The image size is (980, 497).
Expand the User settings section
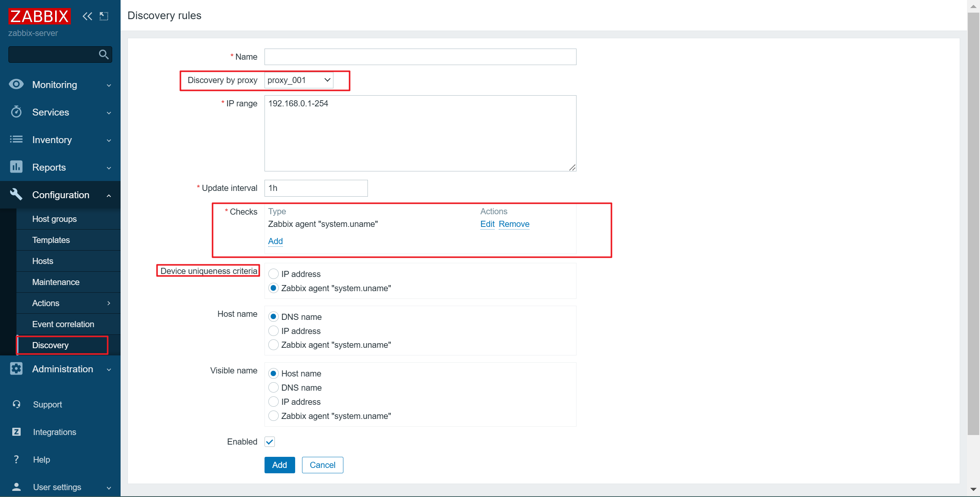tap(60, 487)
